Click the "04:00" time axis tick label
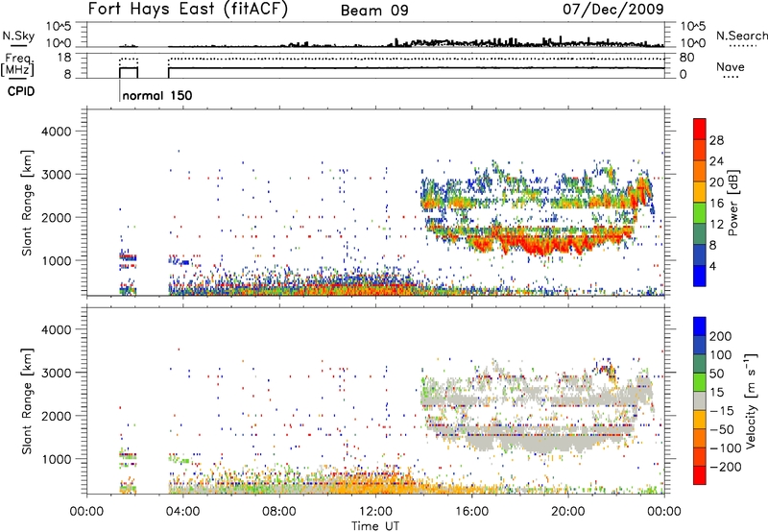This screenshot has width=768, height=532. tap(182, 512)
